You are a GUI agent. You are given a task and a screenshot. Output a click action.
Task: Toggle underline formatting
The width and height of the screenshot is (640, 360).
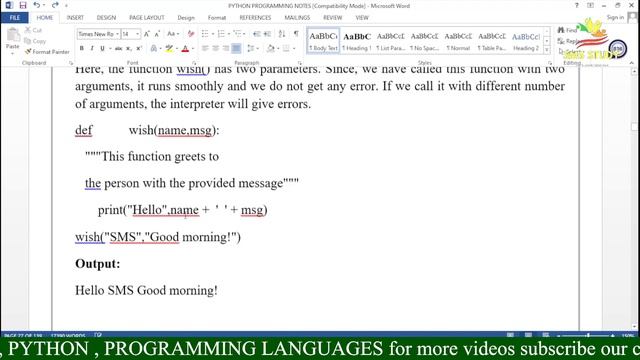(x=102, y=49)
